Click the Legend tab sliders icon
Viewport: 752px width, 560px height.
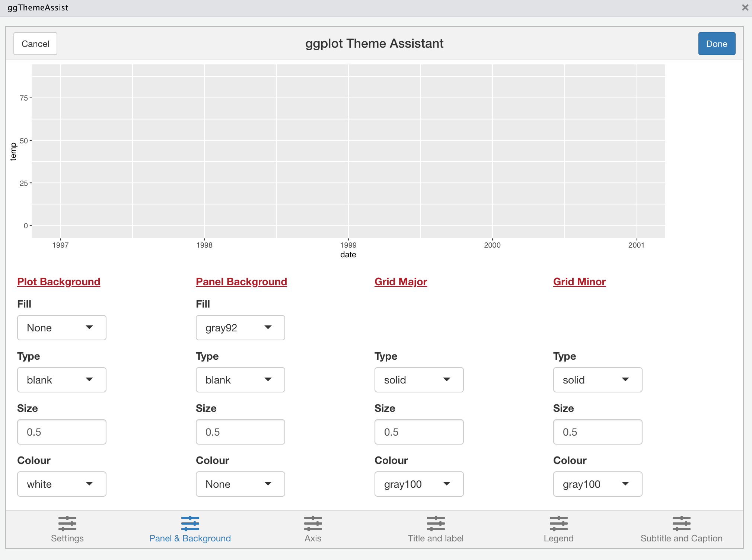click(559, 524)
